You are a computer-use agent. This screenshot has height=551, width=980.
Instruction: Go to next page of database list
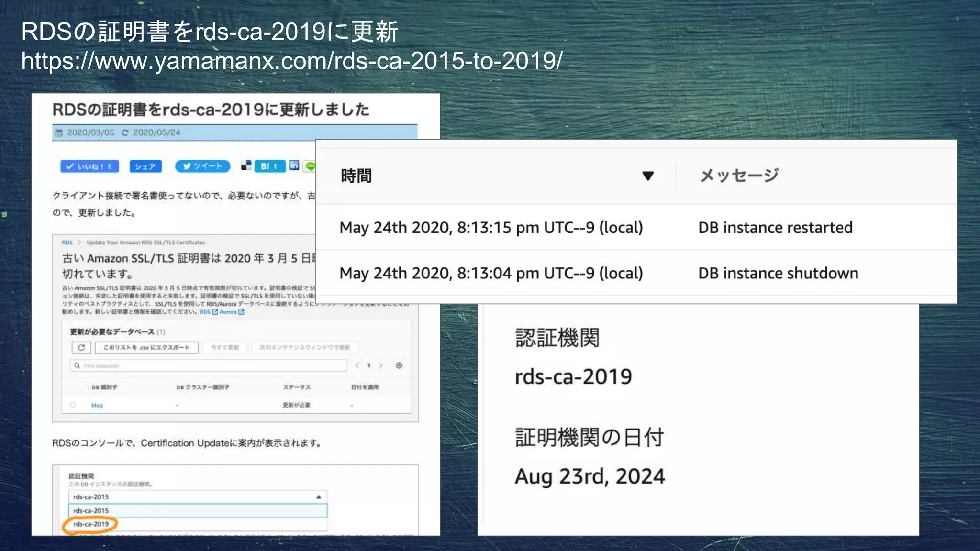click(381, 365)
